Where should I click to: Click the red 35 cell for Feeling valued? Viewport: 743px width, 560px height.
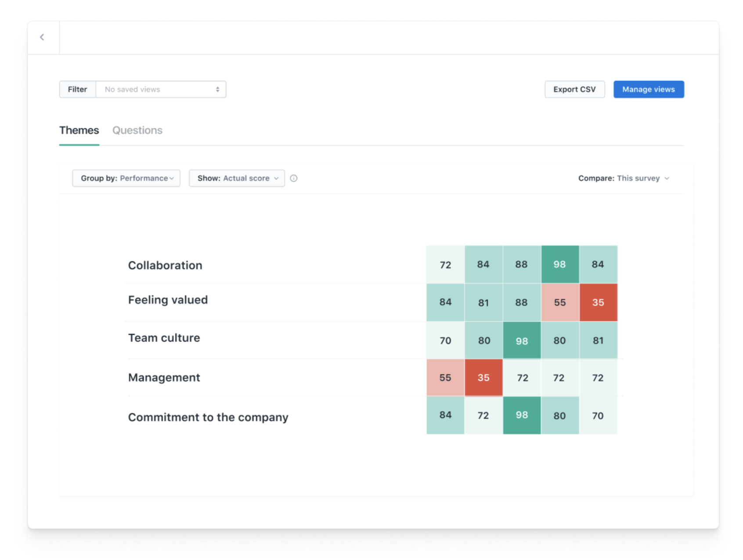pos(598,302)
